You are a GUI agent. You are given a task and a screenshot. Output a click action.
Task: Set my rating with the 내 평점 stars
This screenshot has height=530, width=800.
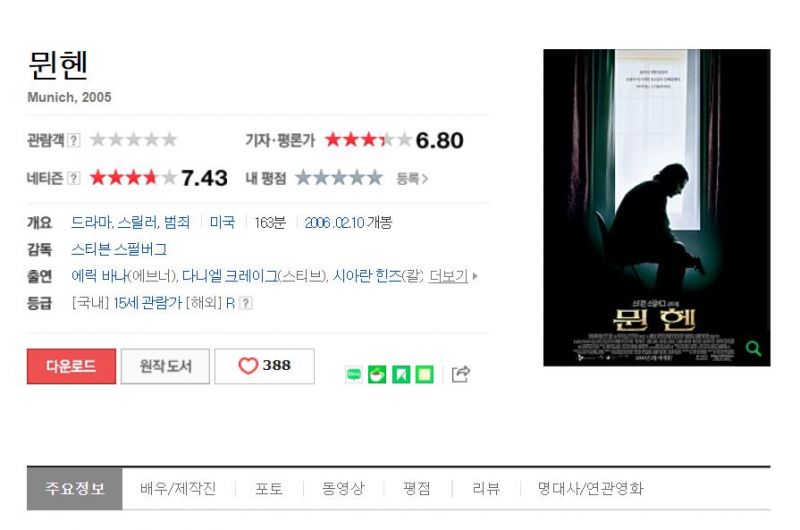[x=339, y=178]
